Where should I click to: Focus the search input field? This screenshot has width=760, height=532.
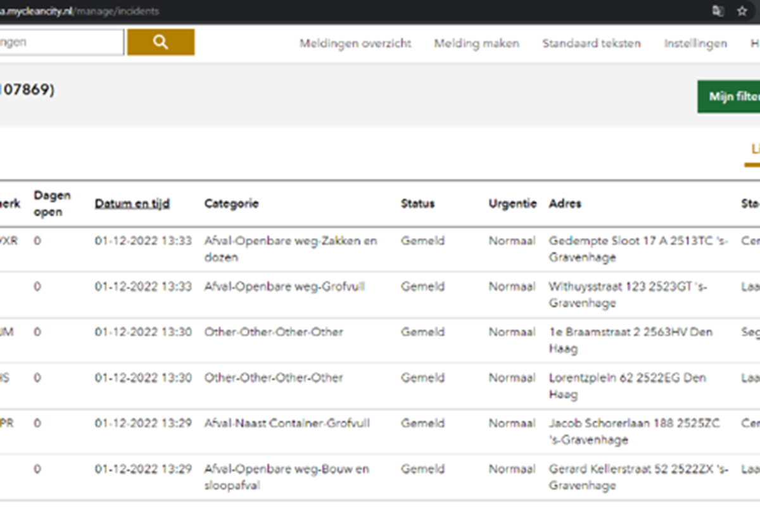(61, 42)
